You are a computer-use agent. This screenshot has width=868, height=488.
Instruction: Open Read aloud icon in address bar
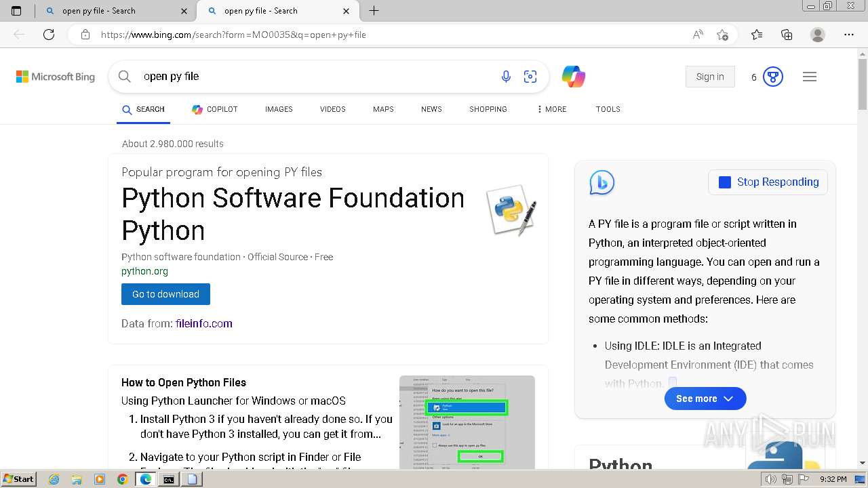point(698,35)
